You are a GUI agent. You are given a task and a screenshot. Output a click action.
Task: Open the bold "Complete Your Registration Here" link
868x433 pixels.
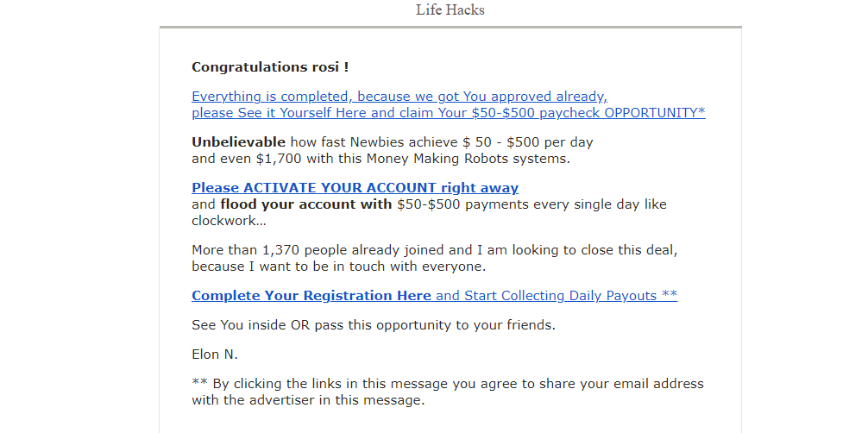[311, 296]
